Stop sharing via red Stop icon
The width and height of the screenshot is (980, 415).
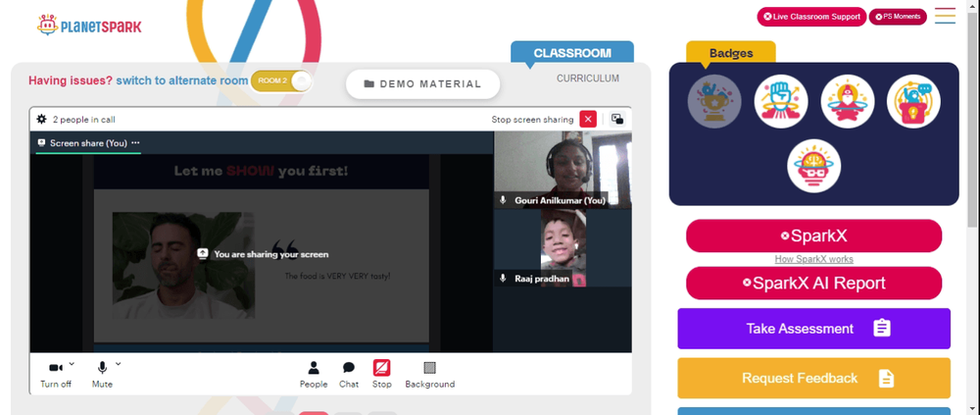point(382,368)
